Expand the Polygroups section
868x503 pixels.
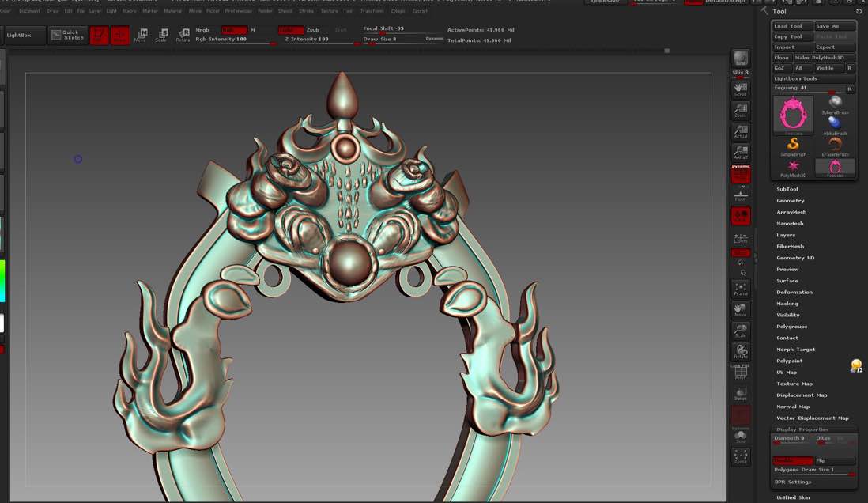[791, 327]
